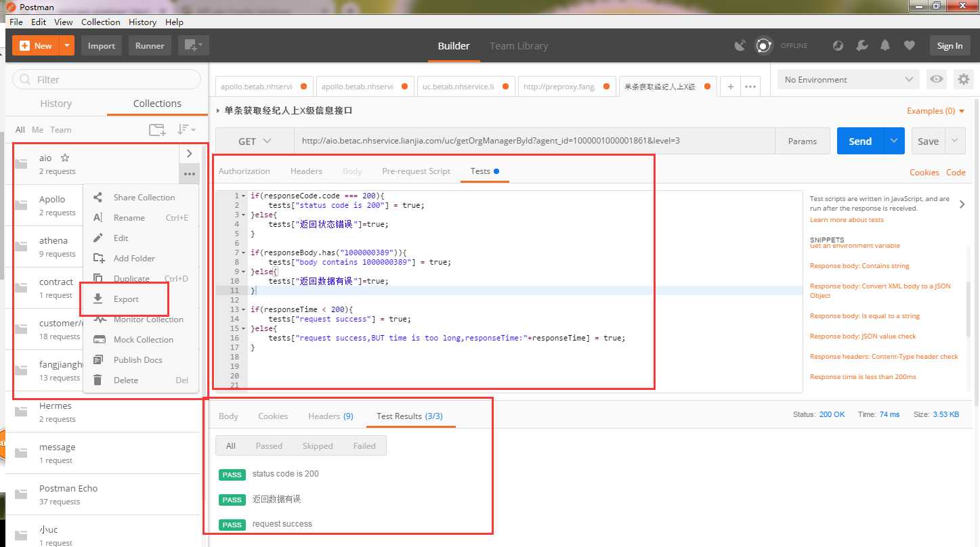Screen dimensions: 980x547
Task: Click the proxy/interceptor satellite icon
Action: tap(740, 46)
